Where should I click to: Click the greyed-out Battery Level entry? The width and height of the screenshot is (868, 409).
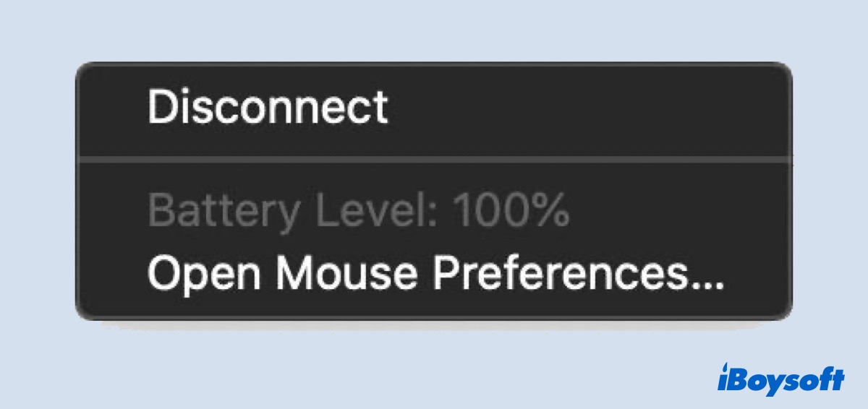(x=358, y=212)
